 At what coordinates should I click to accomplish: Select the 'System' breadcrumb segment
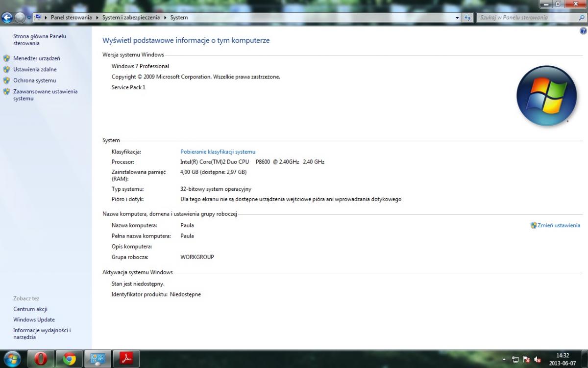click(x=179, y=18)
